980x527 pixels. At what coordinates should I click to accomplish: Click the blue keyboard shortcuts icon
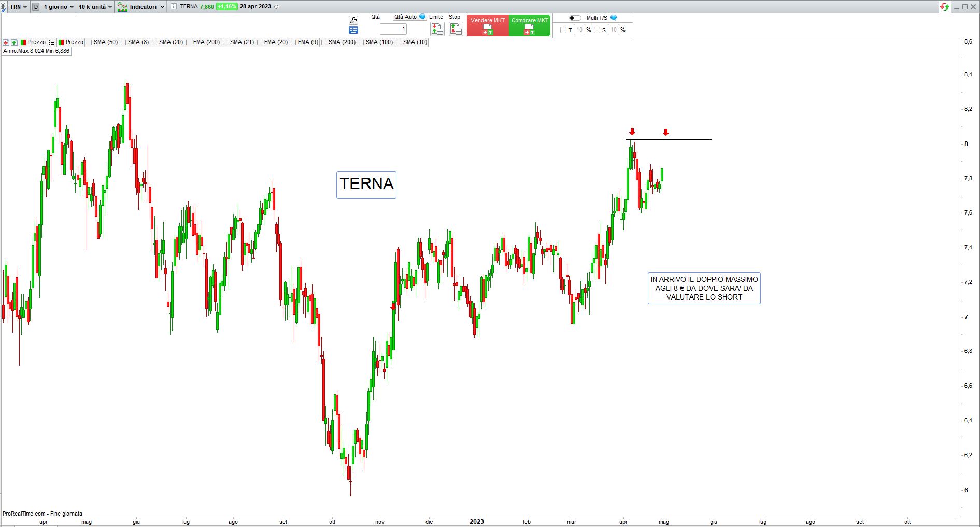(353, 30)
